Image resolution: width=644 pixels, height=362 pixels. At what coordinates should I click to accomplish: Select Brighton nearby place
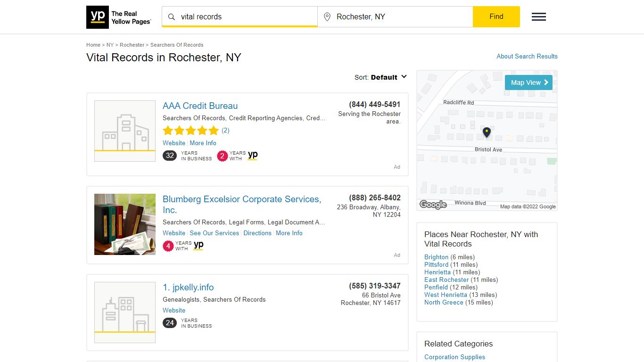436,257
